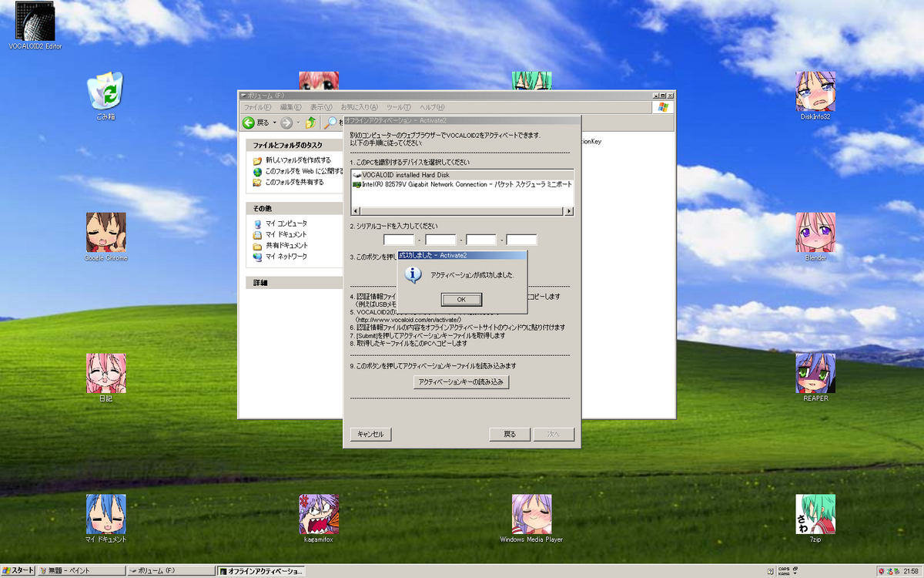Open the Back button history dropdown arrow
This screenshot has height=578, width=924.
[275, 123]
